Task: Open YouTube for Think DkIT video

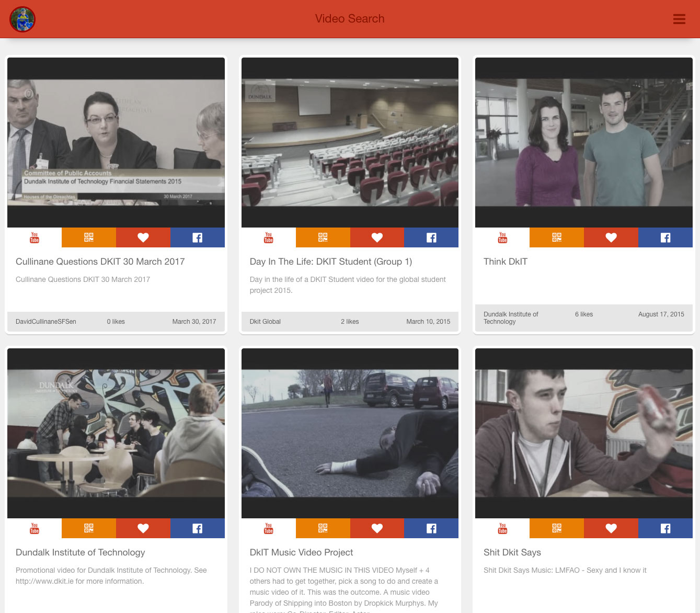Action: pos(502,237)
